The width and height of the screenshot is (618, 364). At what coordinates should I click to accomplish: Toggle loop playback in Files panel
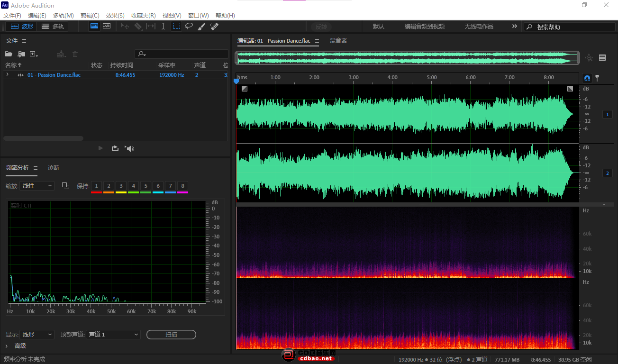[115, 148]
